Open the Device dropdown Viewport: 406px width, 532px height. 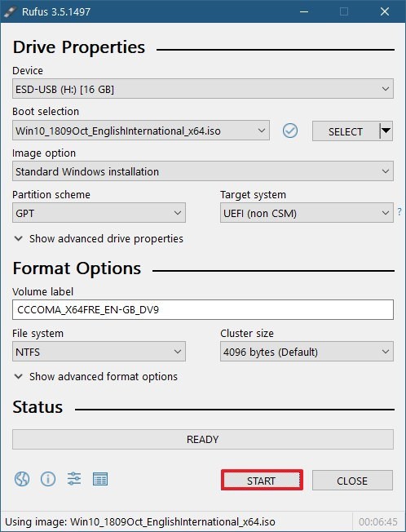point(203,89)
